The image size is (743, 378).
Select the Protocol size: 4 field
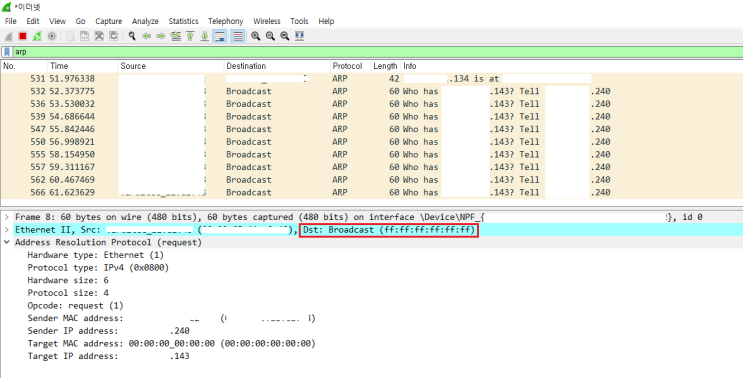[x=68, y=293]
